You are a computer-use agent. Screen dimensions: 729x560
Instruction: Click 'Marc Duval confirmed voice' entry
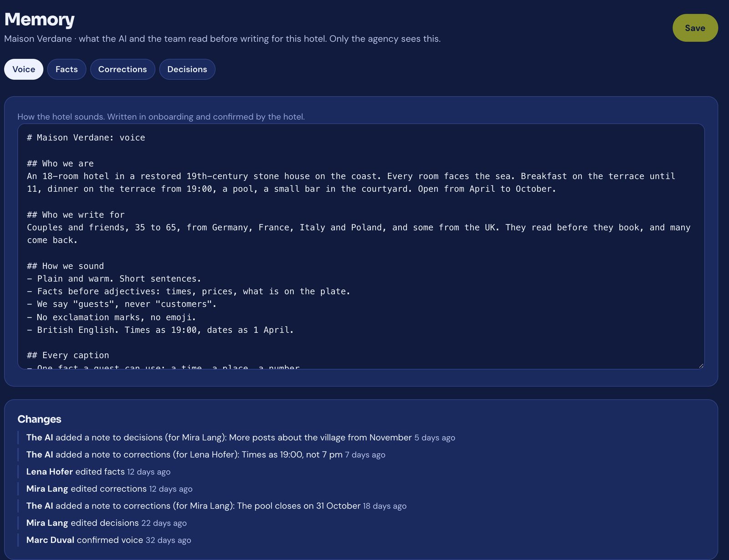click(x=108, y=540)
